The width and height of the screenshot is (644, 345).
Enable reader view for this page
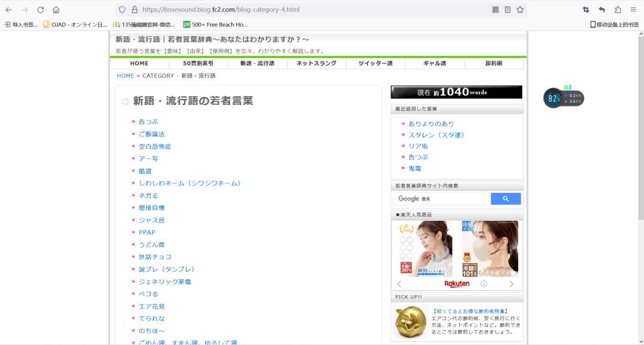(507, 10)
